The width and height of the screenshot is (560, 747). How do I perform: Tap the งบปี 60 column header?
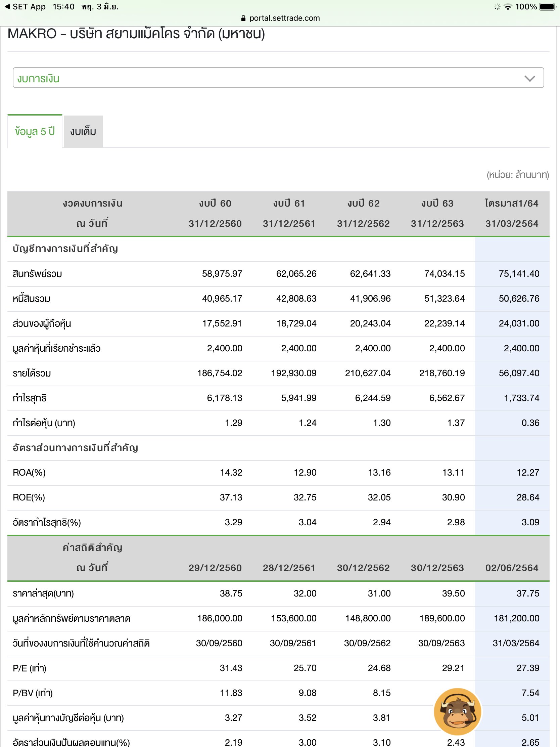click(x=215, y=203)
